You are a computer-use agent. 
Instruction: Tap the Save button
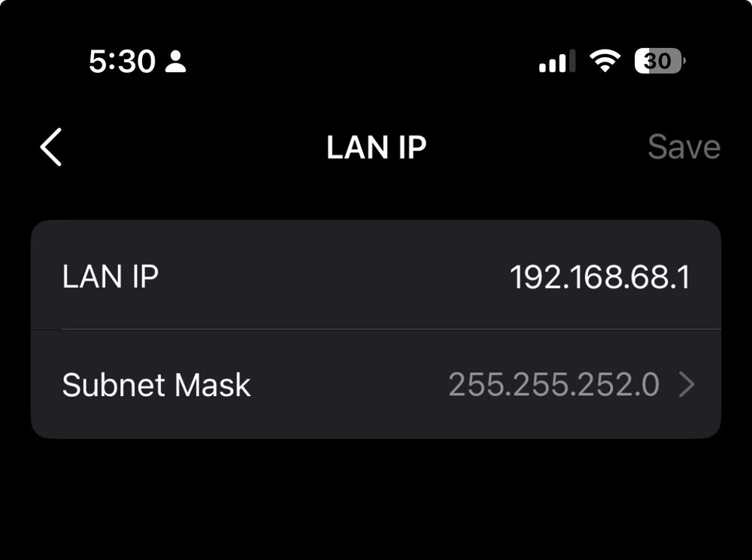(x=684, y=147)
